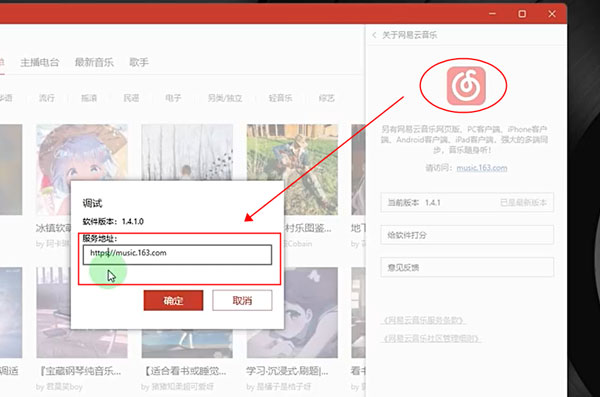Image resolution: width=600 pixels, height=397 pixels.
Task: Check the 当前版本 1.4.1 row
Action: click(x=467, y=203)
